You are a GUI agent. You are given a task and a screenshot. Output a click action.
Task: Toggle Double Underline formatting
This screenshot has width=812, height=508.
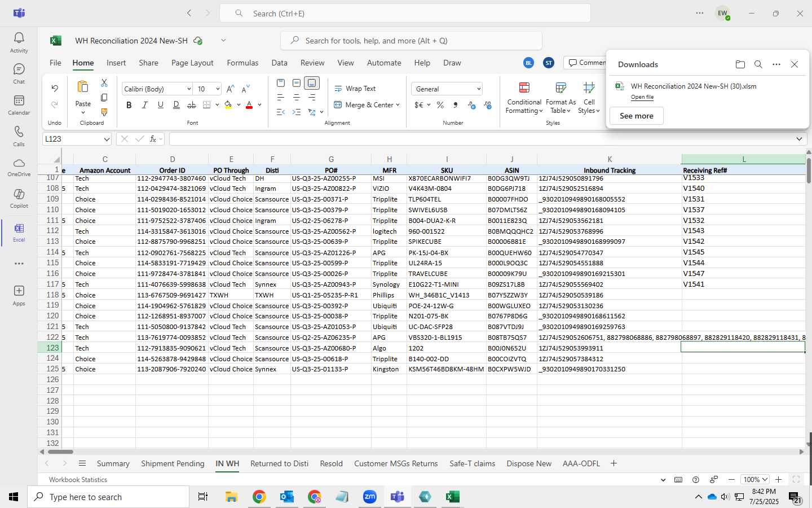click(176, 105)
